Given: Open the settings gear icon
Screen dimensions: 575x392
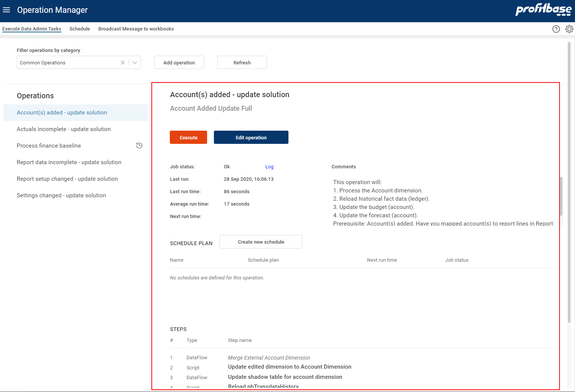Looking at the screenshot, I should 569,29.
